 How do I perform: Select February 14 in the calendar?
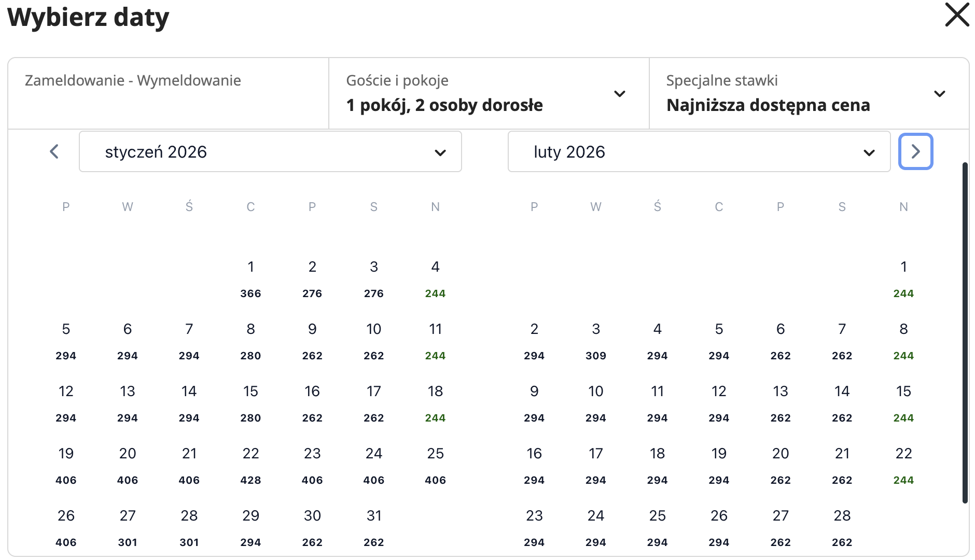point(842,402)
